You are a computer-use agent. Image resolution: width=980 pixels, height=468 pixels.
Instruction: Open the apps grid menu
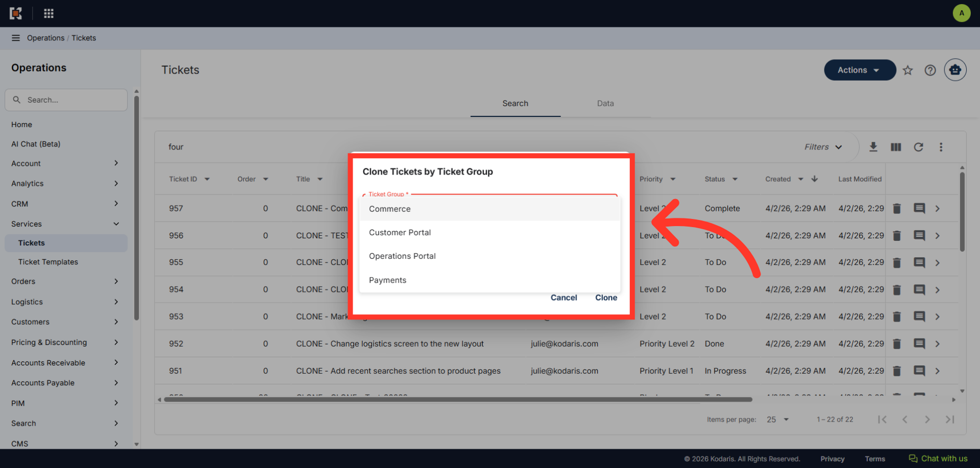click(x=48, y=13)
